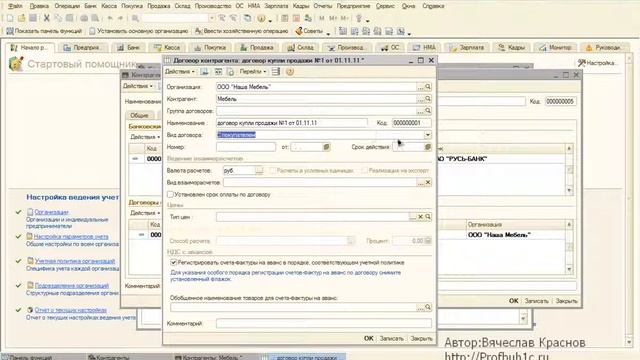Open calendar picker for Срок действия
This screenshot has height=360, width=640.
tap(428, 147)
